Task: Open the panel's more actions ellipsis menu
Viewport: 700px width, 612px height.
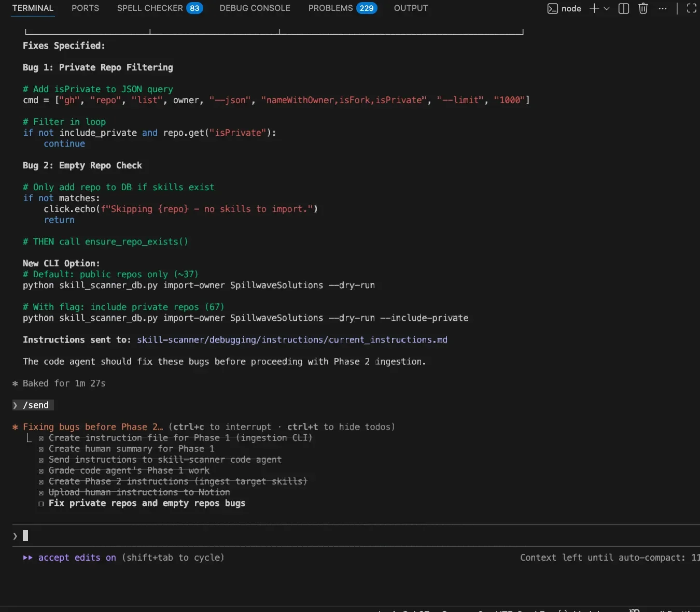Action: click(x=663, y=9)
